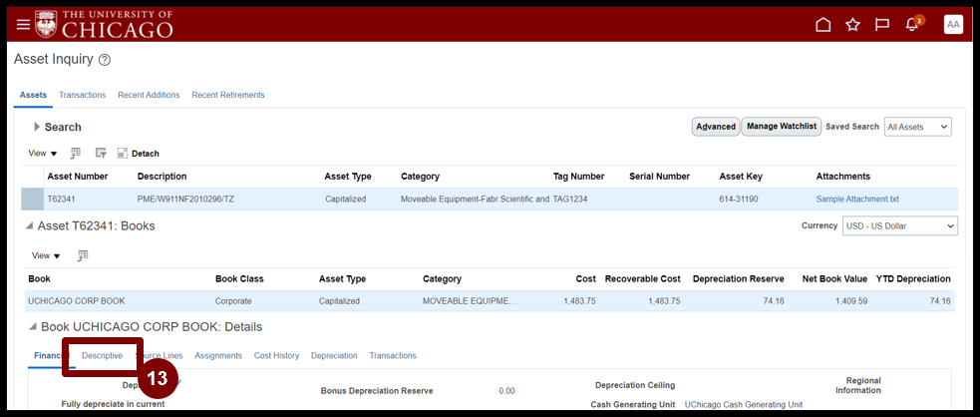The image size is (980, 417).
Task: Detach the search results table
Action: [139, 154]
